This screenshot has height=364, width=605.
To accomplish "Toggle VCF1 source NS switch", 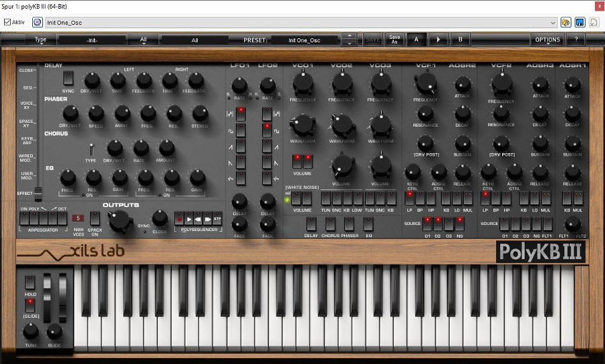I will [x=460, y=224].
